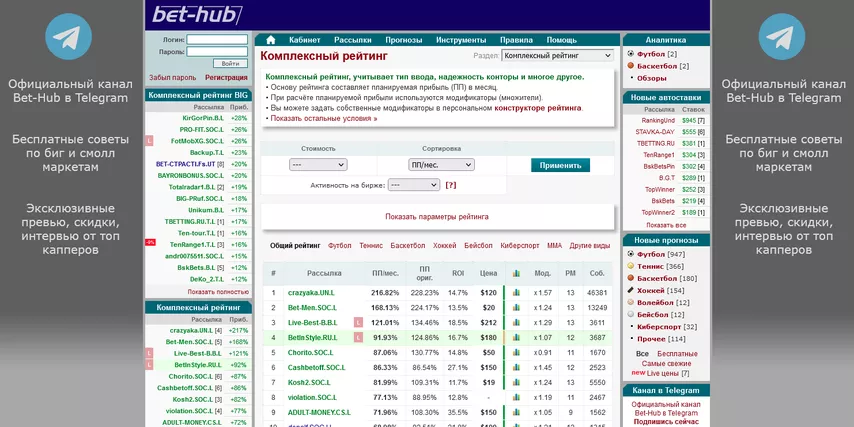Open Кабинет menu item

click(x=304, y=40)
